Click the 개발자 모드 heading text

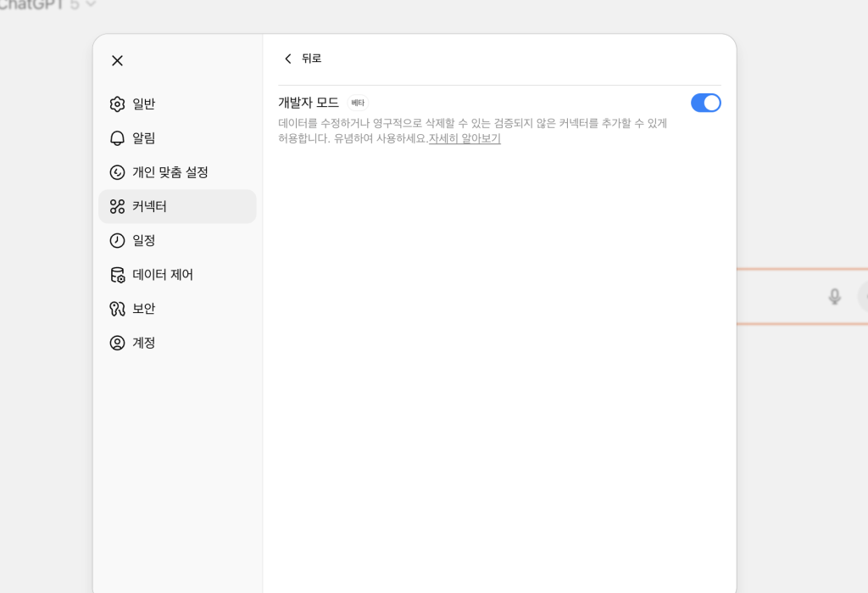point(309,103)
